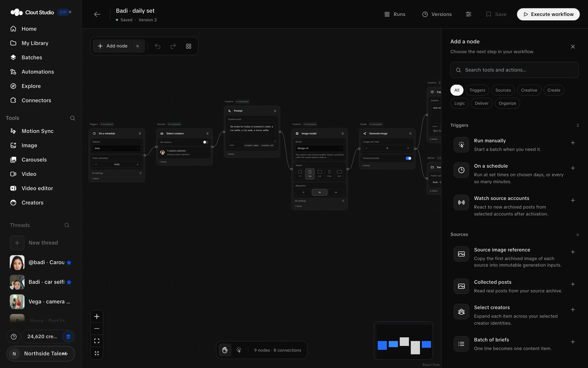
Task: Search the Tools section
Action: [73, 118]
